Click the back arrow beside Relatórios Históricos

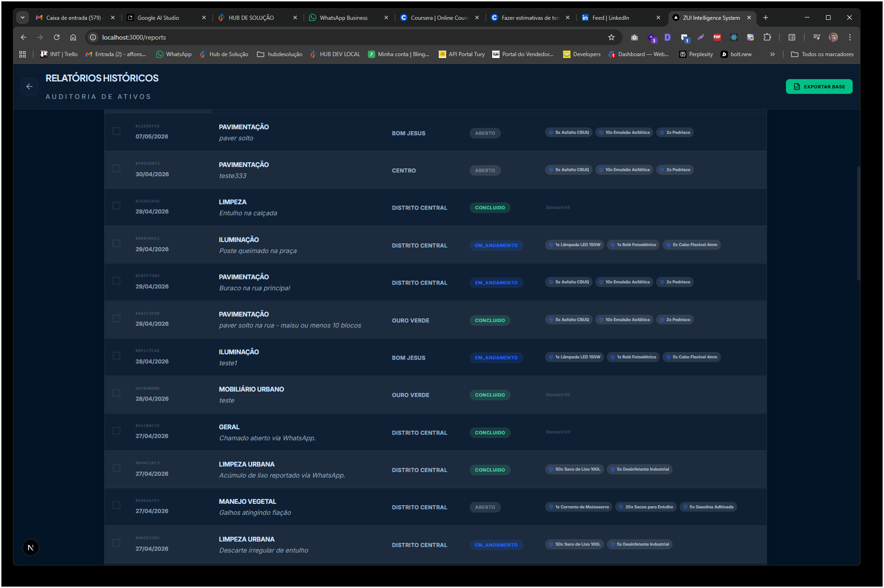click(29, 86)
